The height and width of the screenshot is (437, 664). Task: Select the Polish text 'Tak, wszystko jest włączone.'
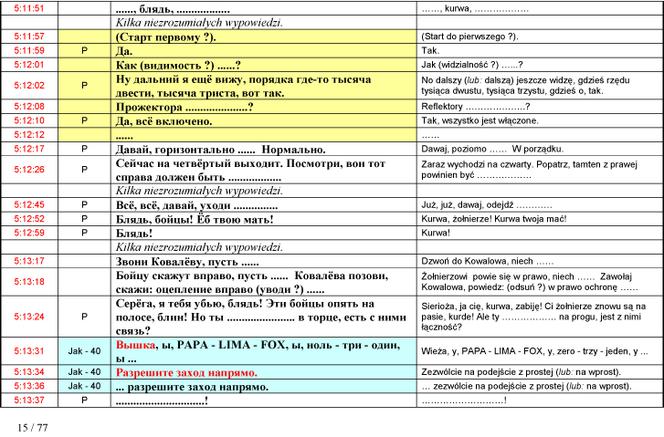click(x=480, y=121)
